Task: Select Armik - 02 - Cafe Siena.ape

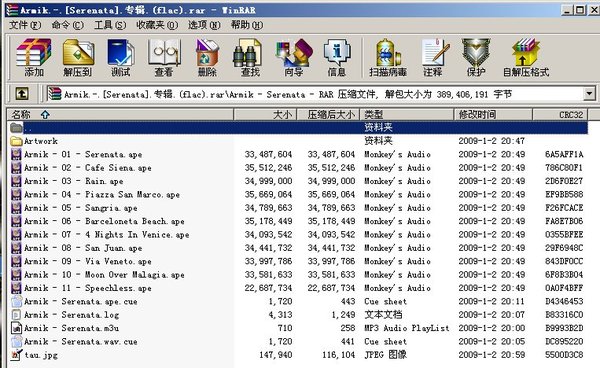Action: point(88,168)
